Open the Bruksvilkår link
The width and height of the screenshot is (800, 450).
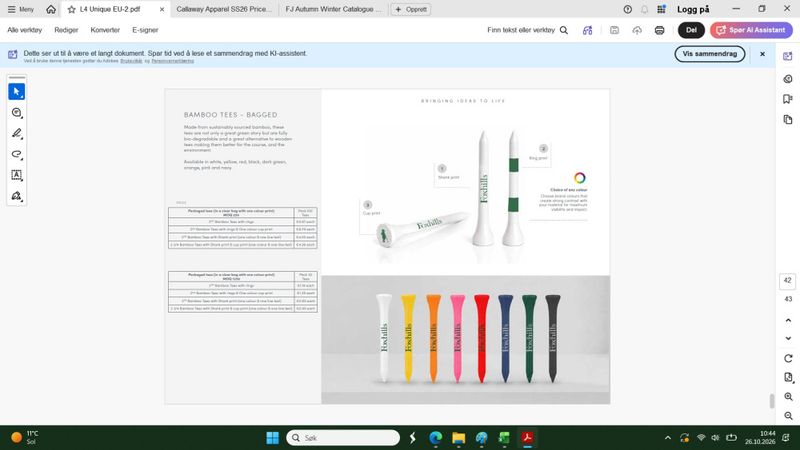coord(131,61)
